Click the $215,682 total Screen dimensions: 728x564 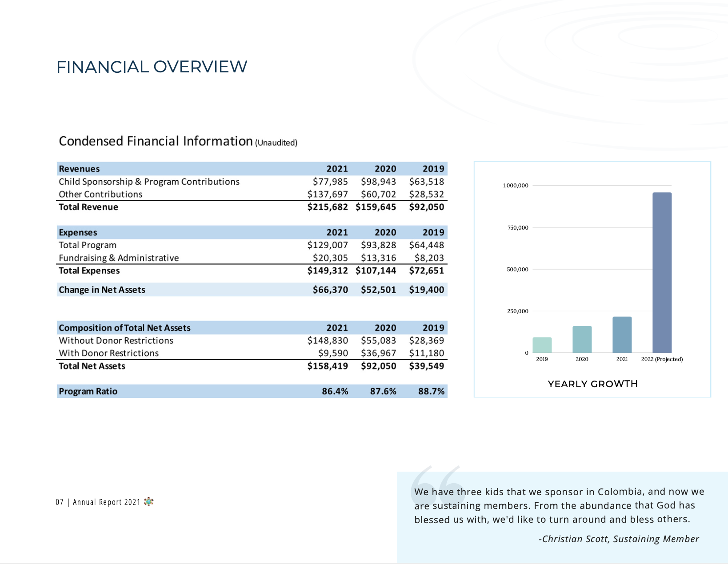click(328, 207)
